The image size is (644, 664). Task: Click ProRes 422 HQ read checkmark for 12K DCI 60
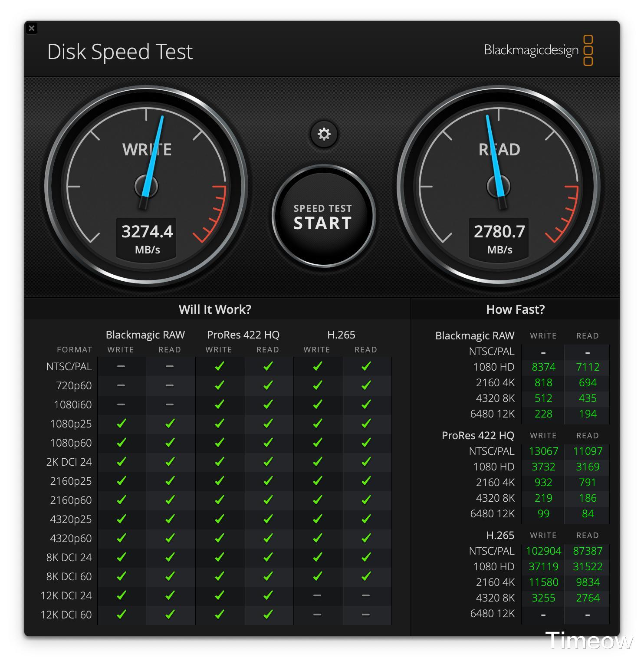(x=268, y=615)
